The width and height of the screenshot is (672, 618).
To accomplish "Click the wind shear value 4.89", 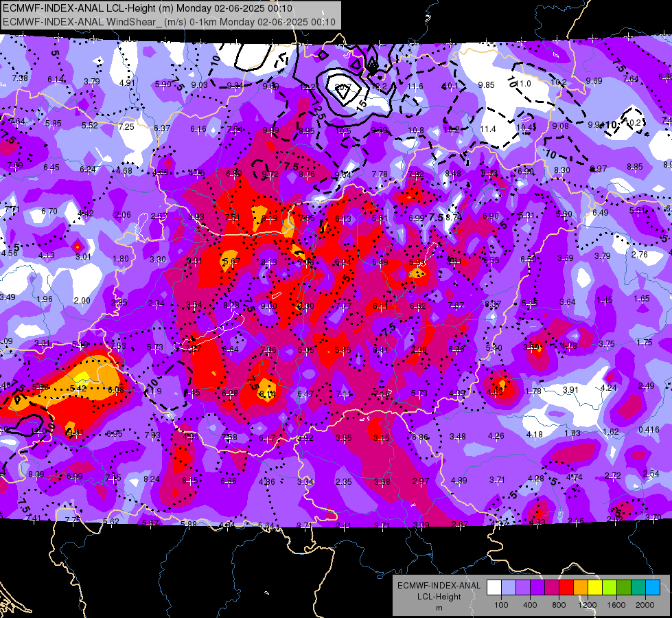I will [x=459, y=481].
